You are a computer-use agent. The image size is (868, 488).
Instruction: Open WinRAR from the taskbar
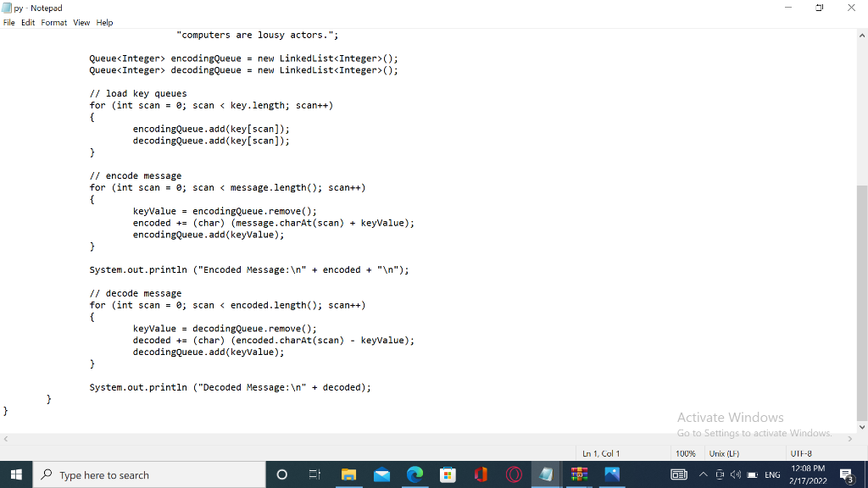[x=579, y=474]
